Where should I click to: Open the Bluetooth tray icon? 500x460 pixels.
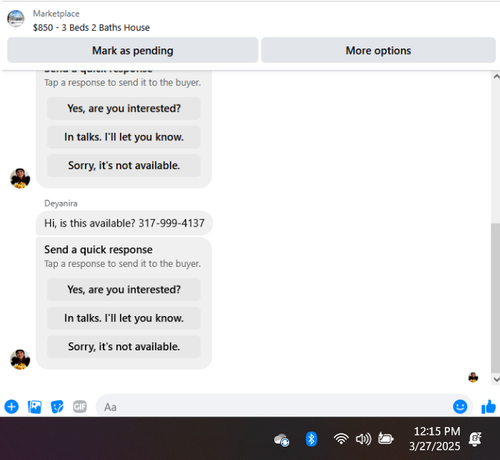pos(311,439)
